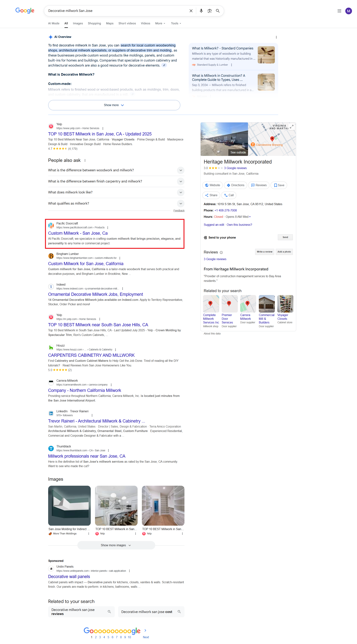Expand 'What does millwork look like?' question

click(181, 192)
